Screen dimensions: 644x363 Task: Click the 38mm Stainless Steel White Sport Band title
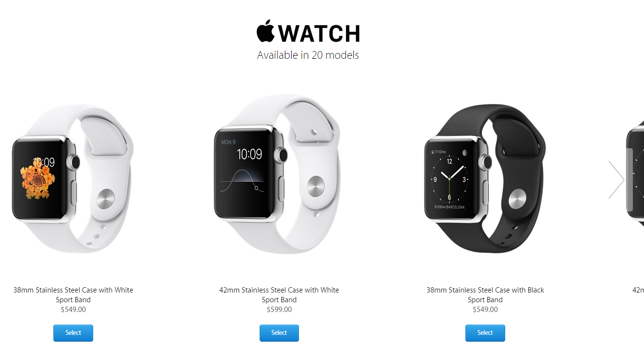[x=73, y=294]
